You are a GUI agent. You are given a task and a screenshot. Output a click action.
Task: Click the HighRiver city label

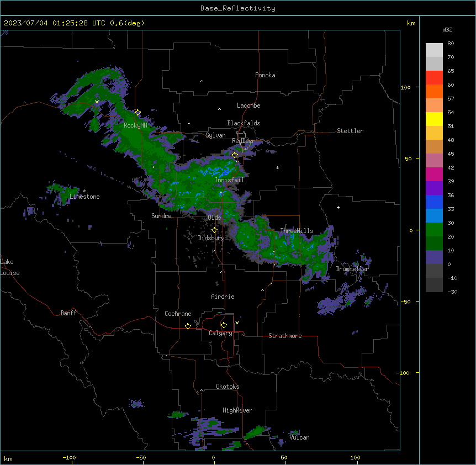pyautogui.click(x=237, y=410)
